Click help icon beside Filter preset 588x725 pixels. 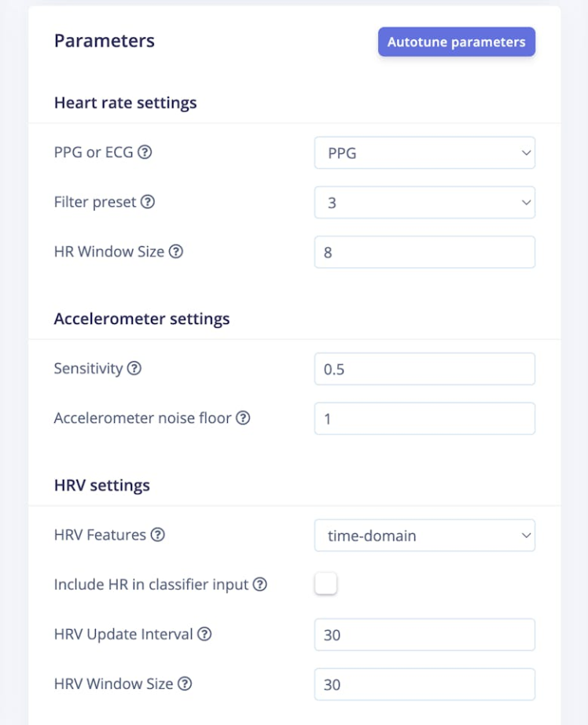[148, 202]
